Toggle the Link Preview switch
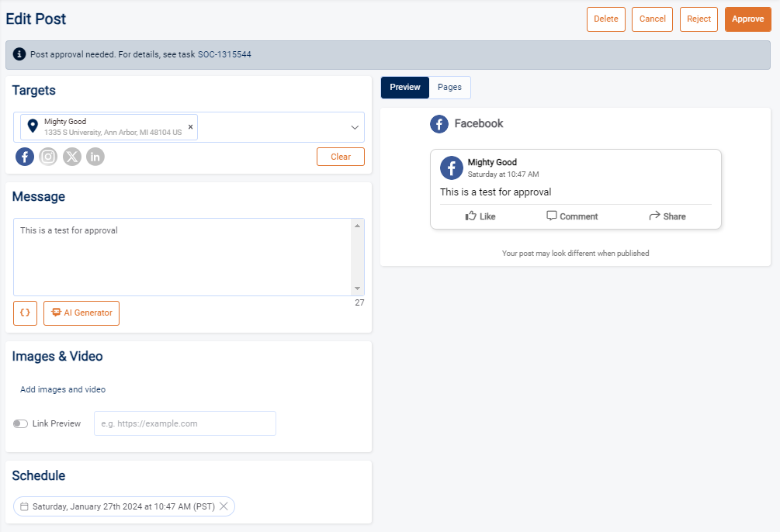This screenshot has width=780, height=532. [x=20, y=423]
